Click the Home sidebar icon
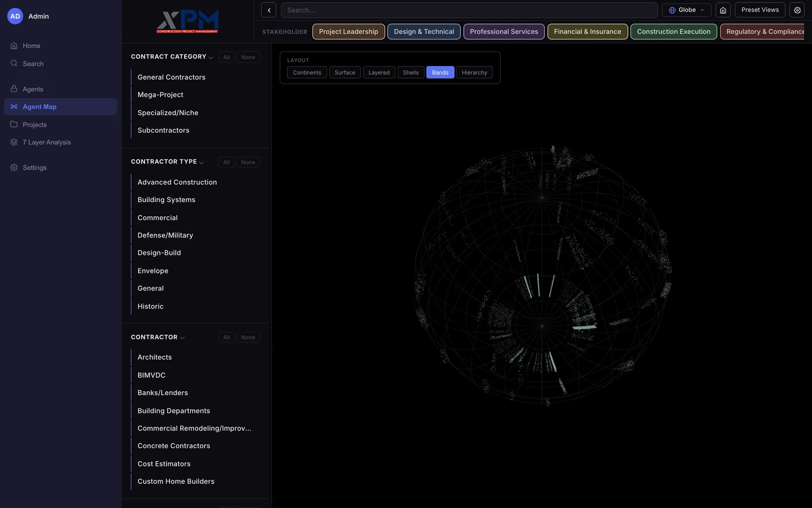Viewport: 812px width, 508px height. 14,46
